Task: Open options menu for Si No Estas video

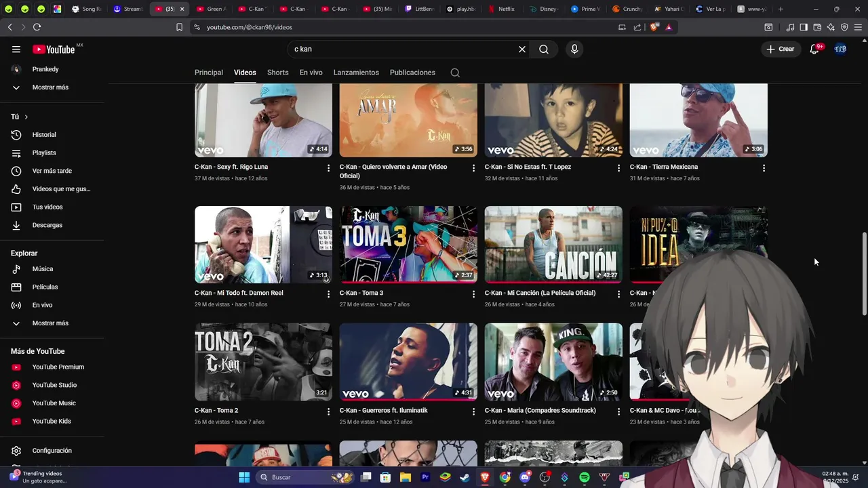Action: [x=618, y=168]
